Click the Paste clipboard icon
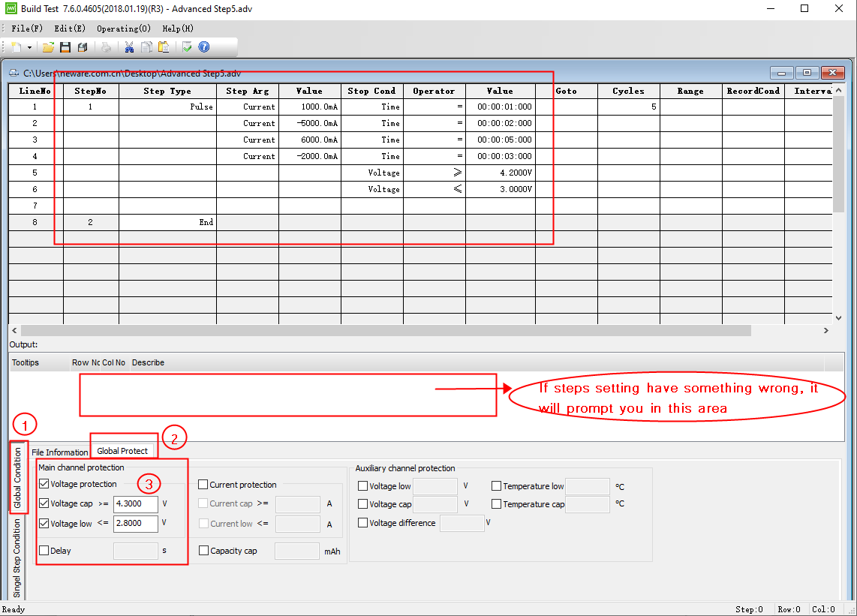Image resolution: width=857 pixels, height=616 pixels. point(164,47)
